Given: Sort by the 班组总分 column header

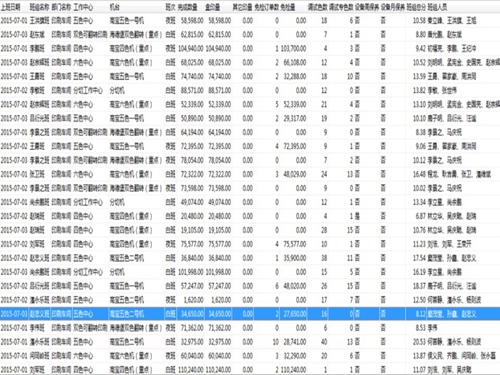Looking at the screenshot, I should click(x=416, y=7).
